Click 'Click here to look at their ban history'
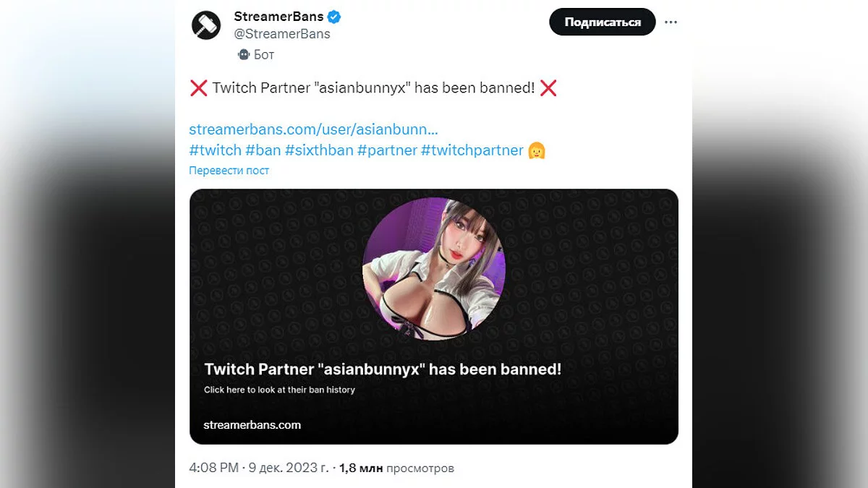 coord(279,390)
